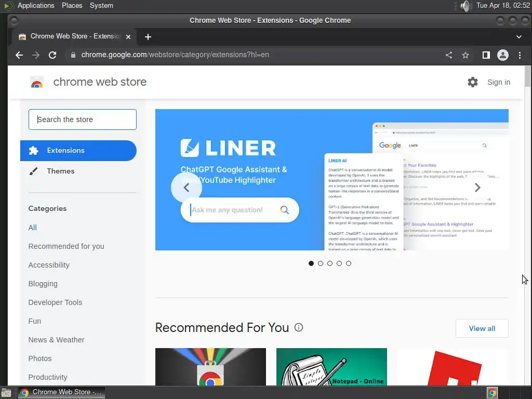Viewport: 532px width, 399px height.
Task: Select the first carousel dot
Action: [x=311, y=263]
